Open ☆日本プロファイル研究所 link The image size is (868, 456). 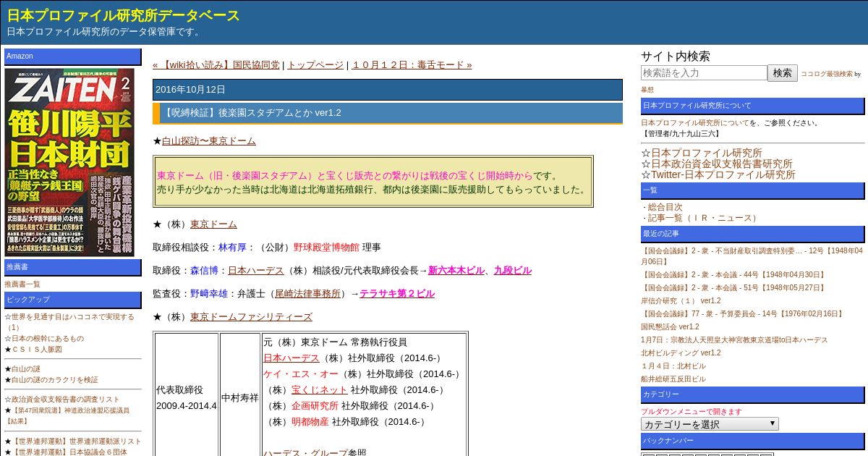coord(706,153)
